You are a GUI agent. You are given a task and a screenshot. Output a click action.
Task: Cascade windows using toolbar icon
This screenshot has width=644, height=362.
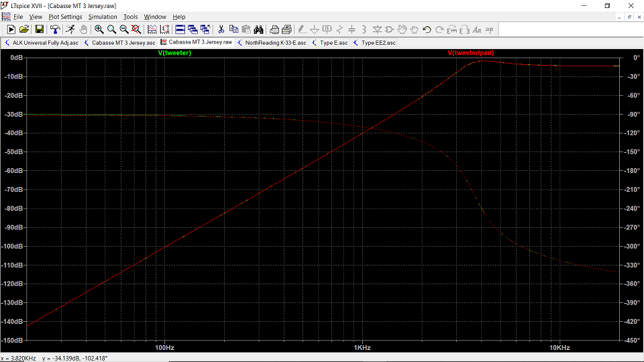click(x=193, y=29)
